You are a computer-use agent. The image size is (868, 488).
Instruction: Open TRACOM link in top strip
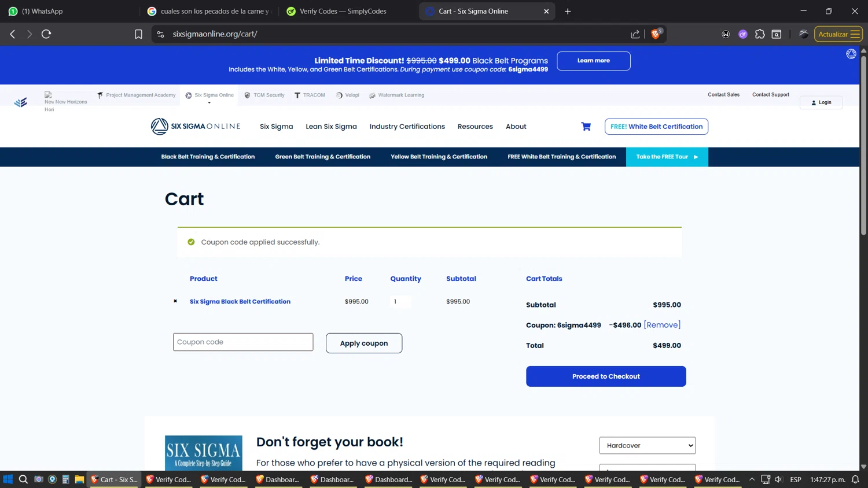(x=310, y=95)
